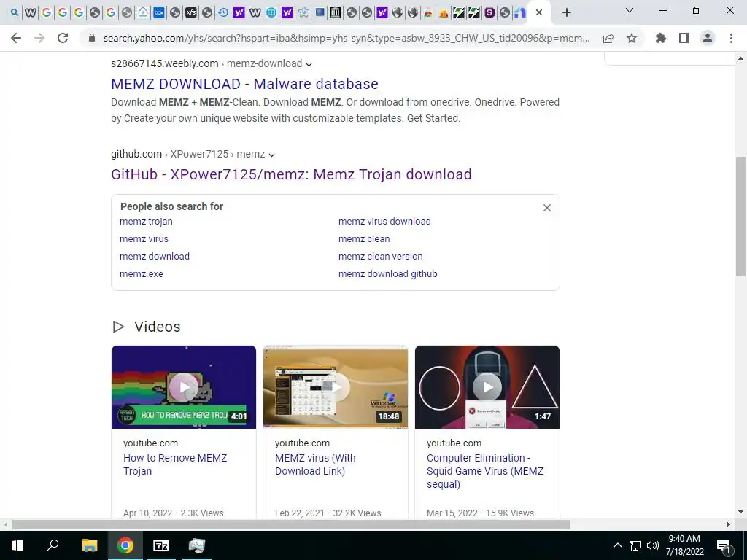This screenshot has height=560, width=747.
Task: Open File Explorer from the taskbar
Action: click(89, 545)
